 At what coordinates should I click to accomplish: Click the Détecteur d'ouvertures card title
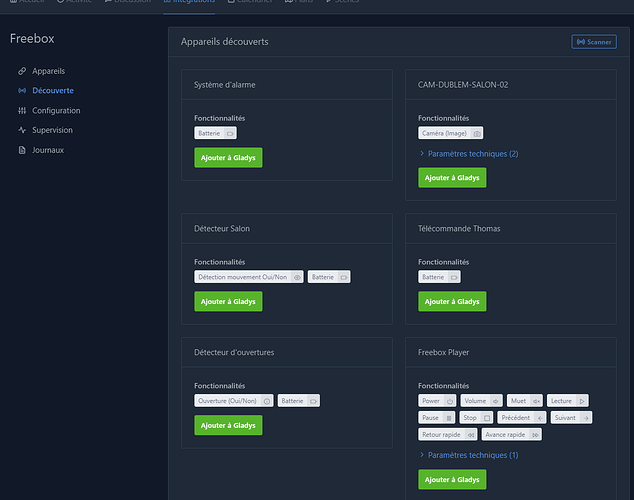click(x=234, y=352)
